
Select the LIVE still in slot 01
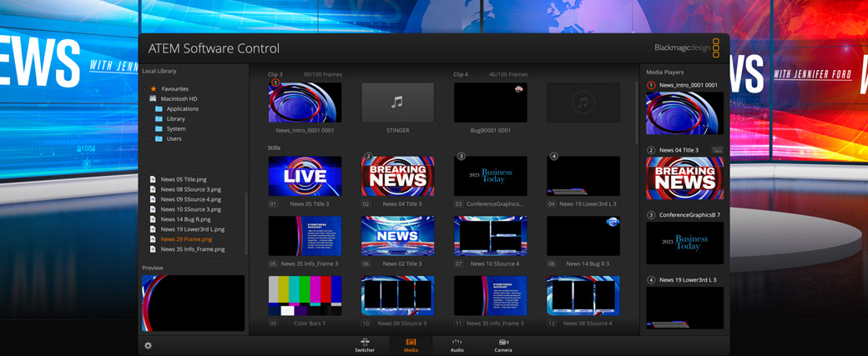[305, 176]
